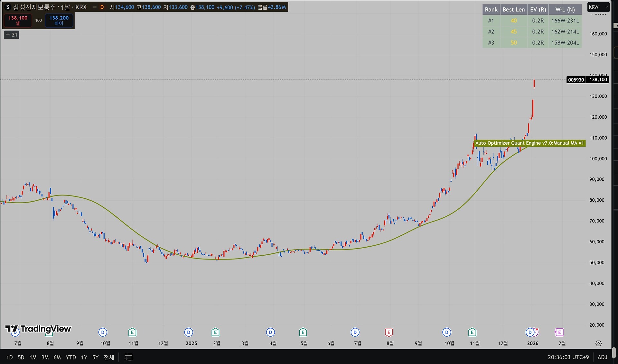Select the 1Y time range

point(84,357)
